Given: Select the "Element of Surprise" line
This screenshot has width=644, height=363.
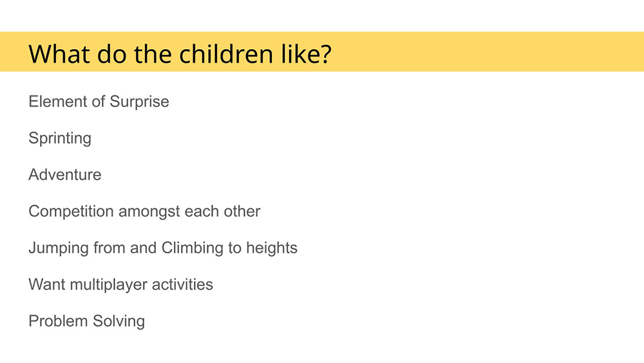Looking at the screenshot, I should (x=99, y=102).
